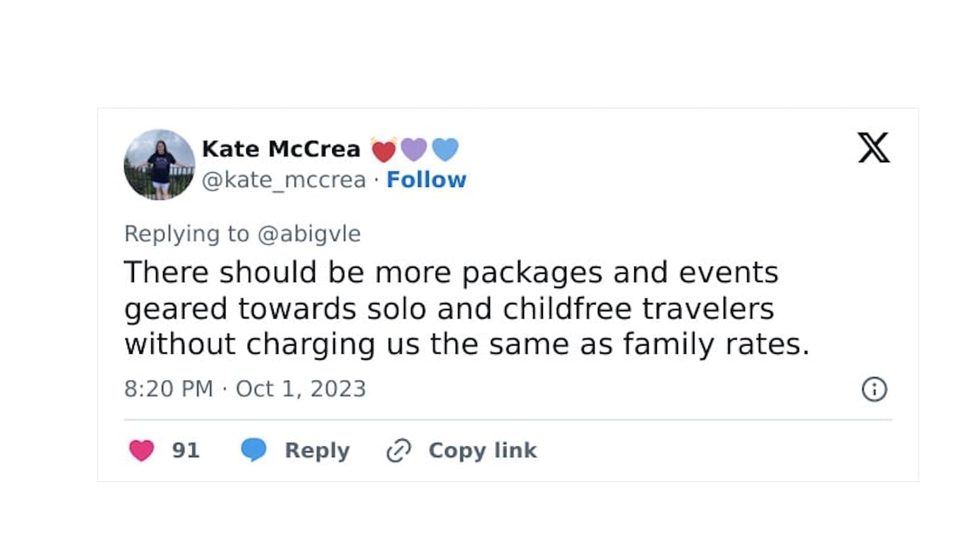Click the Copy link text label
The image size is (980, 552).
coord(482,450)
